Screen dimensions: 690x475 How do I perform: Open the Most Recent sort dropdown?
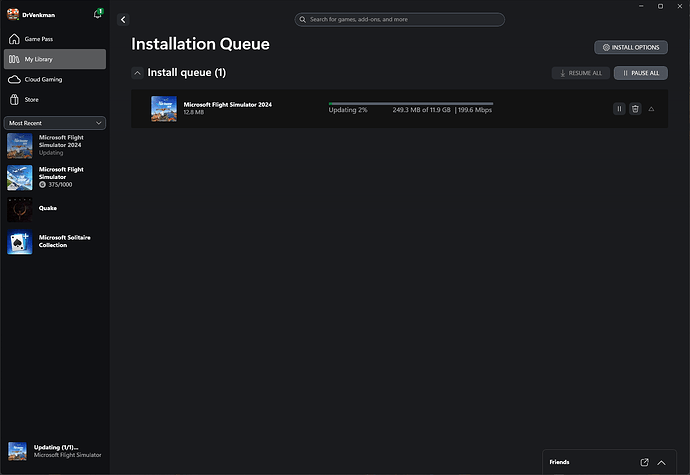(x=55, y=123)
